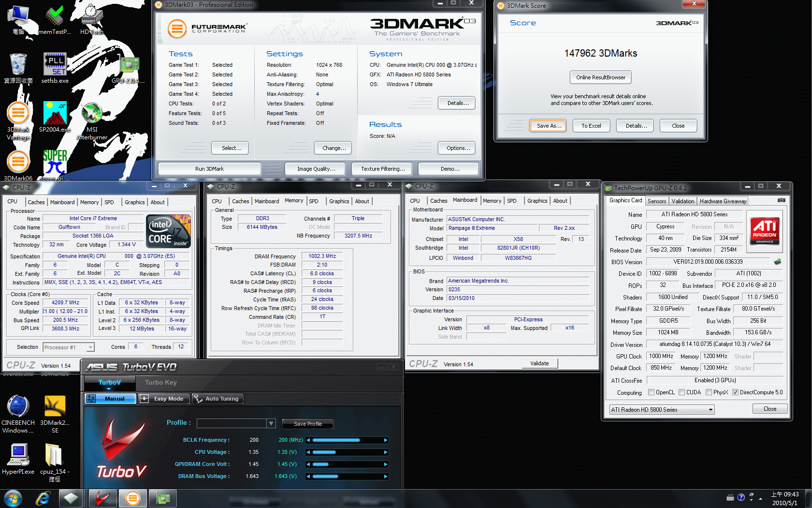
Task: Open SPD tab in the CPU-Z memory window
Action: click(x=314, y=201)
